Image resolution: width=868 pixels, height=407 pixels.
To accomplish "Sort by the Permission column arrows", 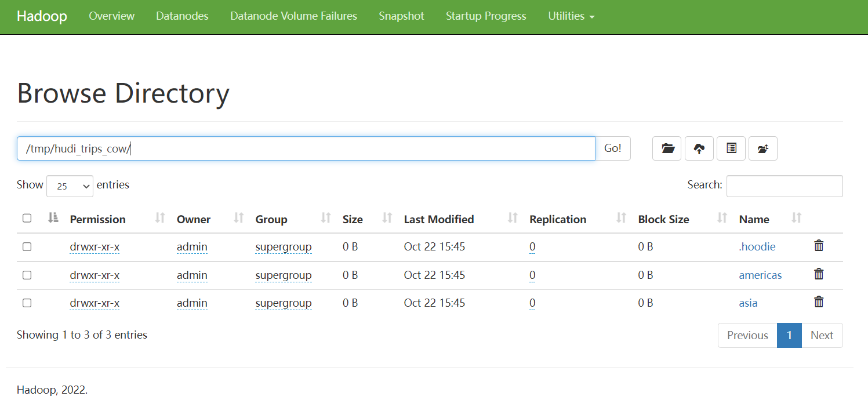I will [x=160, y=219].
